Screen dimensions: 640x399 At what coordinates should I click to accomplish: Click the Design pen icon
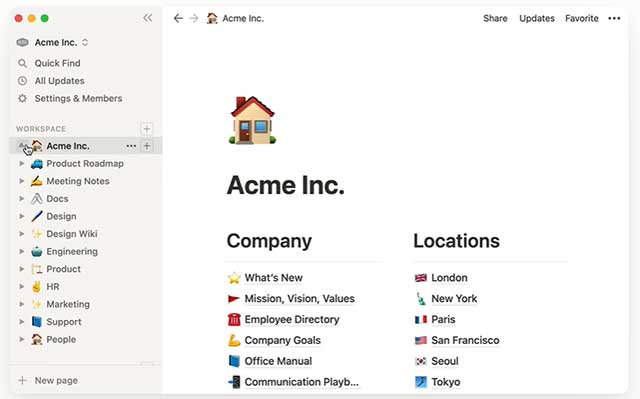37,216
